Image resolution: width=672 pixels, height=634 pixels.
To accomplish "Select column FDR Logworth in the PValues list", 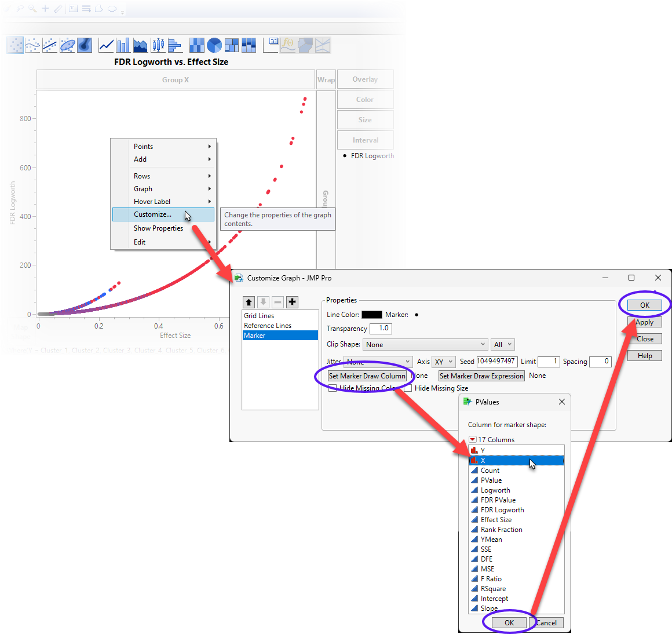I will click(516, 510).
